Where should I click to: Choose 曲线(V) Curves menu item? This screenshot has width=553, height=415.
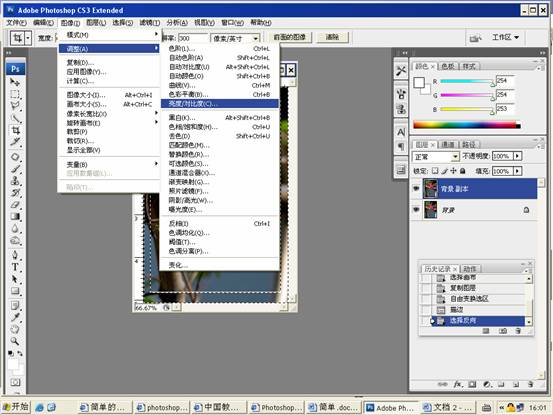[219, 85]
